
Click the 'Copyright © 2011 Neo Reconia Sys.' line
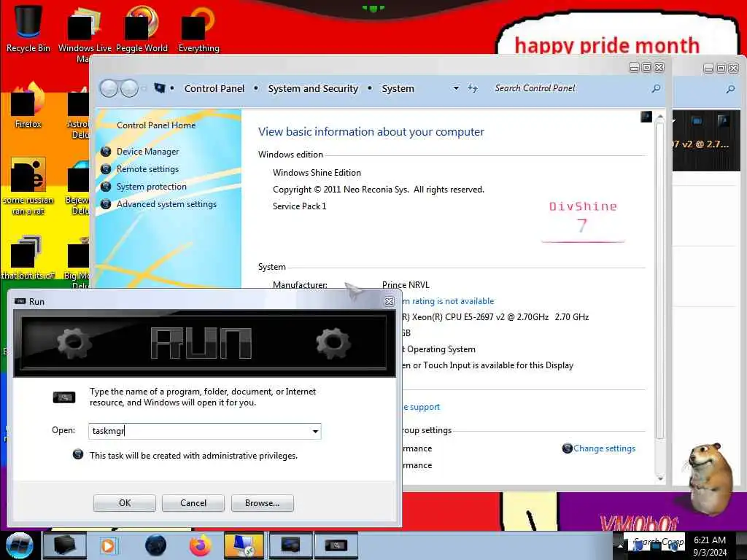pos(379,190)
